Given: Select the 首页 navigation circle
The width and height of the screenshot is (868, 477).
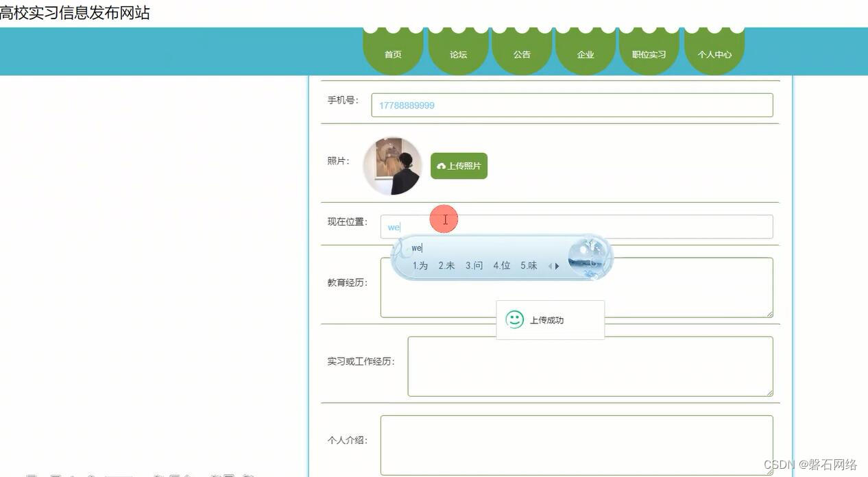Looking at the screenshot, I should pos(392,54).
